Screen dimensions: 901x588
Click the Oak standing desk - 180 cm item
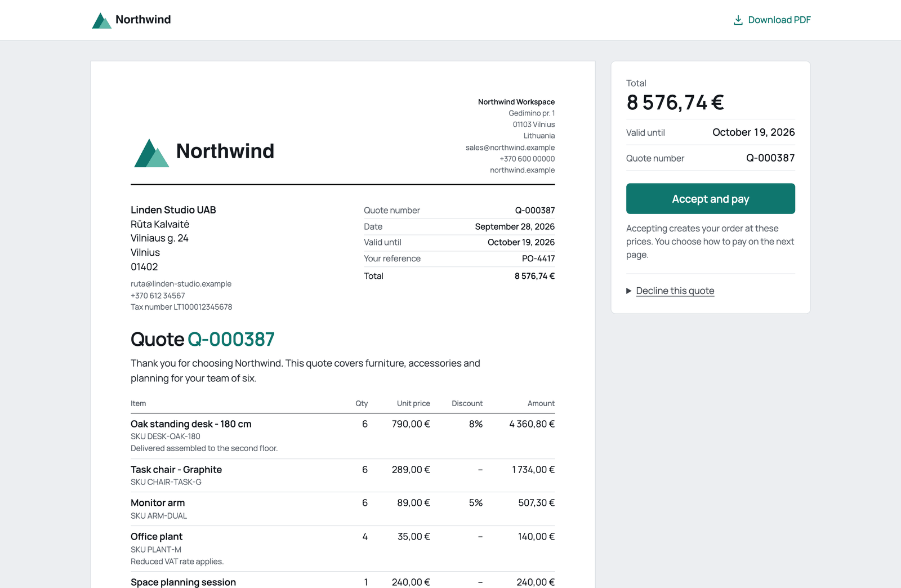(x=191, y=424)
